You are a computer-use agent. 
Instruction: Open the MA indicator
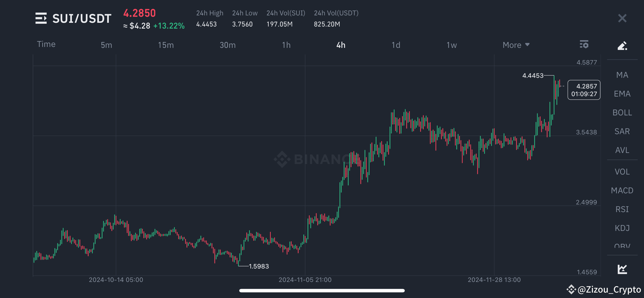point(622,74)
